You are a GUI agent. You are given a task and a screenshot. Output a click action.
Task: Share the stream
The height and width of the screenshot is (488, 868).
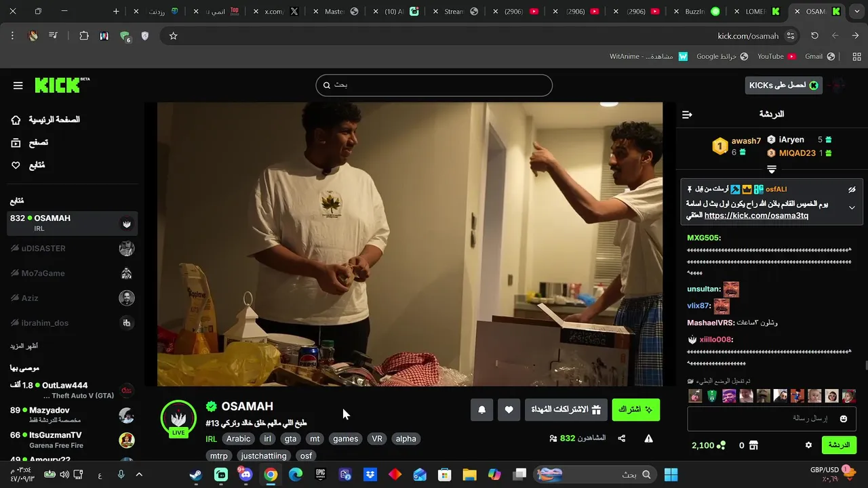622,439
